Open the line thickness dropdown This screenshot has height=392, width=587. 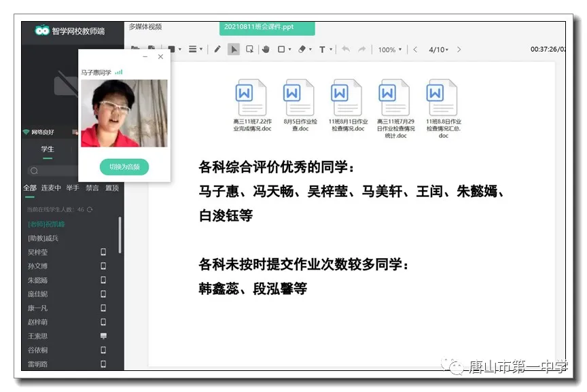pos(196,50)
